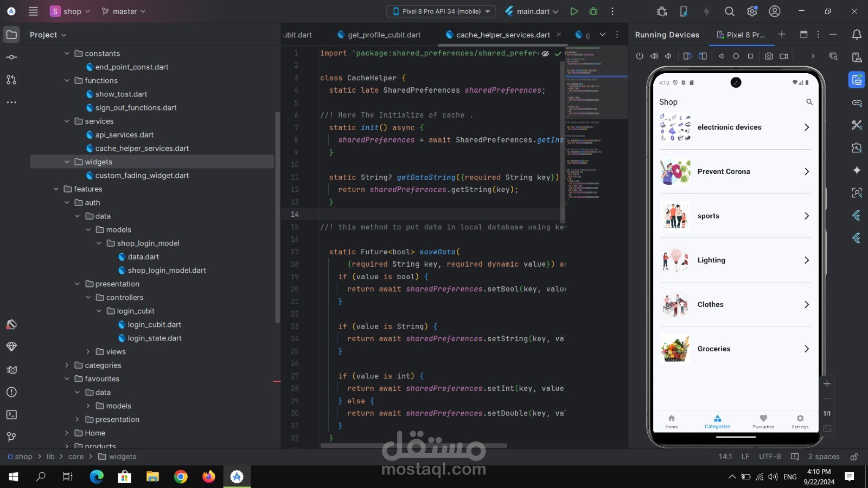
Task: Open the Commit tool window icon
Action: tap(11, 57)
